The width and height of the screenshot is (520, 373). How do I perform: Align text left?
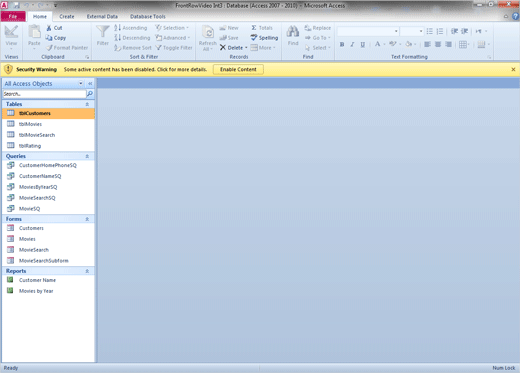click(427, 44)
